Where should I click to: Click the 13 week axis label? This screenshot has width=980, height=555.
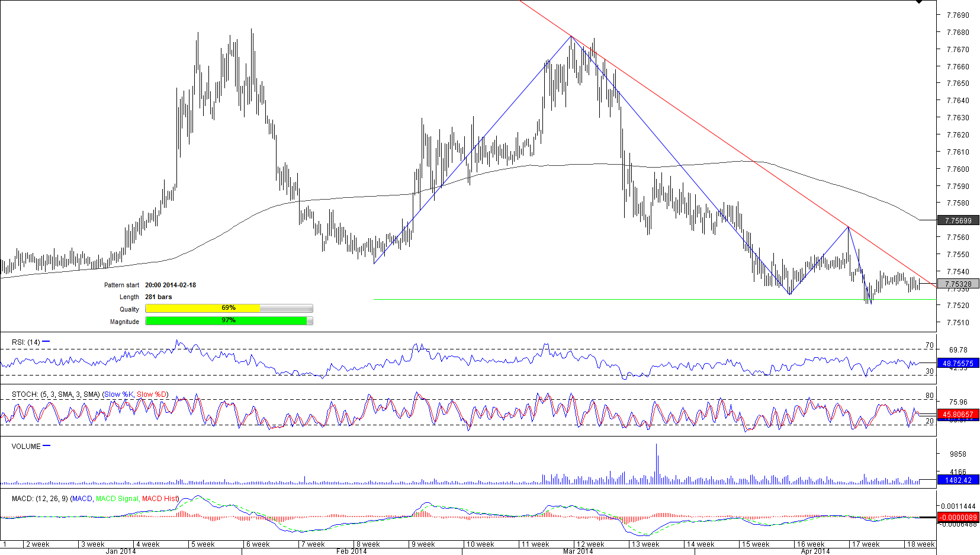point(645,544)
